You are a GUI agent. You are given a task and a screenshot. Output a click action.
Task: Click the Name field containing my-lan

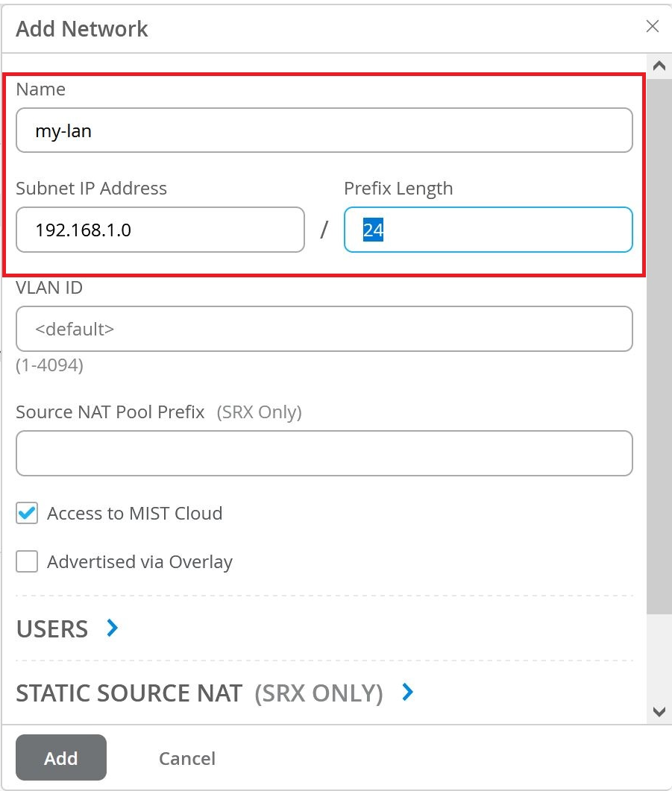[x=324, y=130]
